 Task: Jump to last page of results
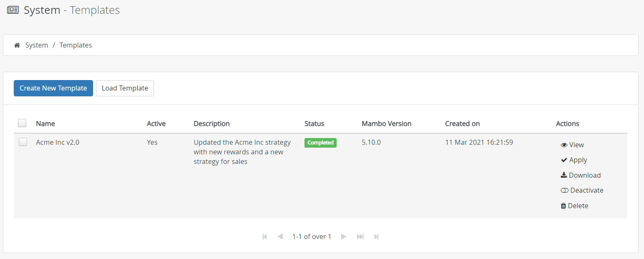pyautogui.click(x=376, y=236)
